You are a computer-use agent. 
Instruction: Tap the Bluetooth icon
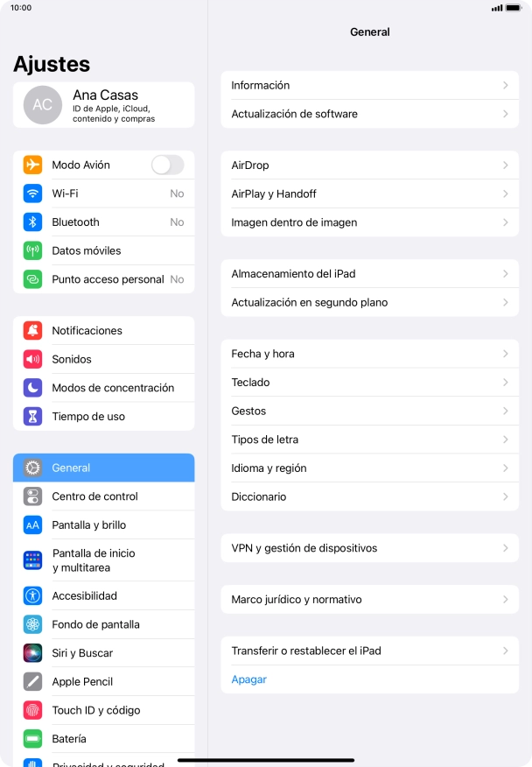click(32, 222)
